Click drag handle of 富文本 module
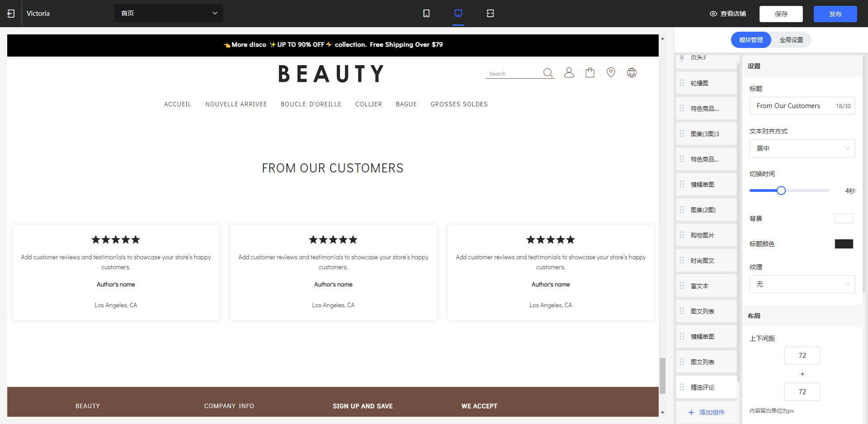Image resolution: width=868 pixels, height=424 pixels. 682,286
